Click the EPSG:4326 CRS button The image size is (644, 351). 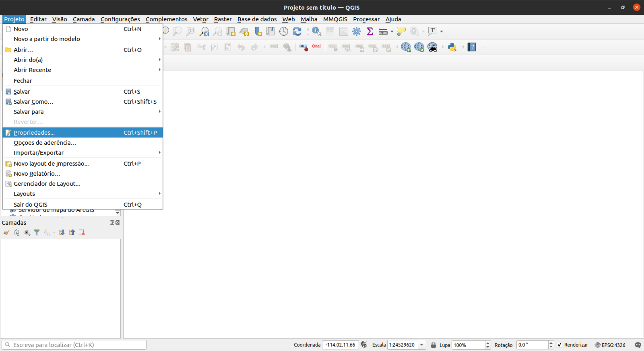[x=610, y=345]
